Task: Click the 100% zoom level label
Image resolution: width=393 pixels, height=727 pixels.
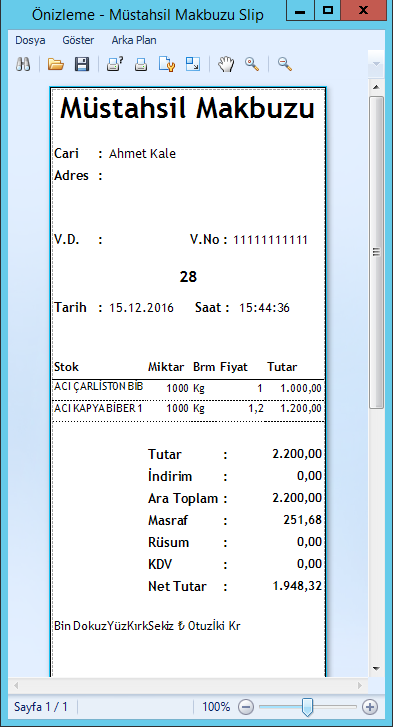Action: coord(216,707)
